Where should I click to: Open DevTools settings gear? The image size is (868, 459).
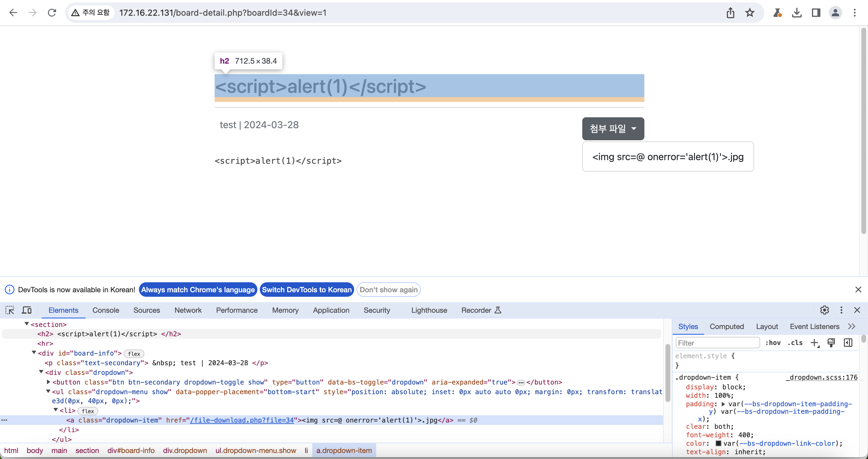(x=824, y=310)
